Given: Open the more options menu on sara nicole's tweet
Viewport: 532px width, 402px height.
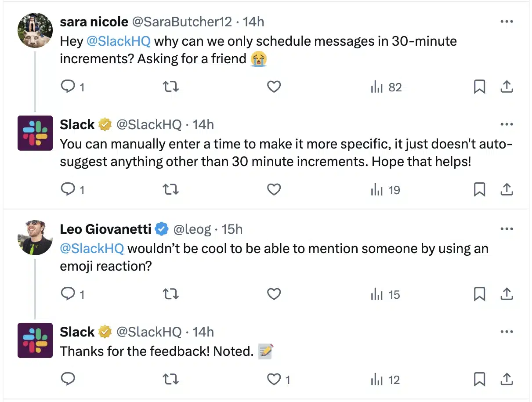Looking at the screenshot, I should (507, 21).
